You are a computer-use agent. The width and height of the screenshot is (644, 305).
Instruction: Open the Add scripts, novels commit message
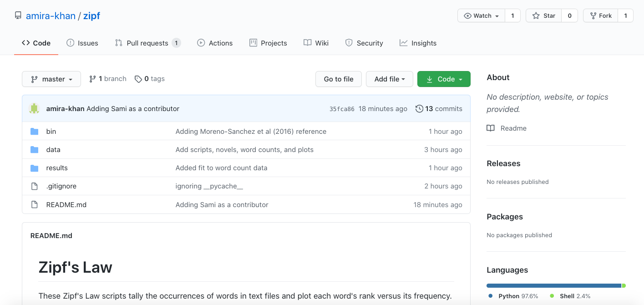pos(244,149)
